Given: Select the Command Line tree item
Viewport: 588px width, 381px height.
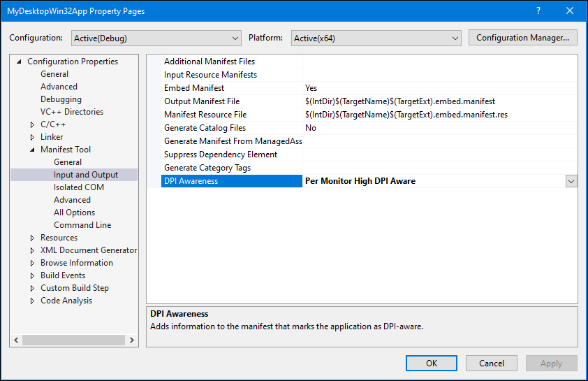Looking at the screenshot, I should [82, 225].
